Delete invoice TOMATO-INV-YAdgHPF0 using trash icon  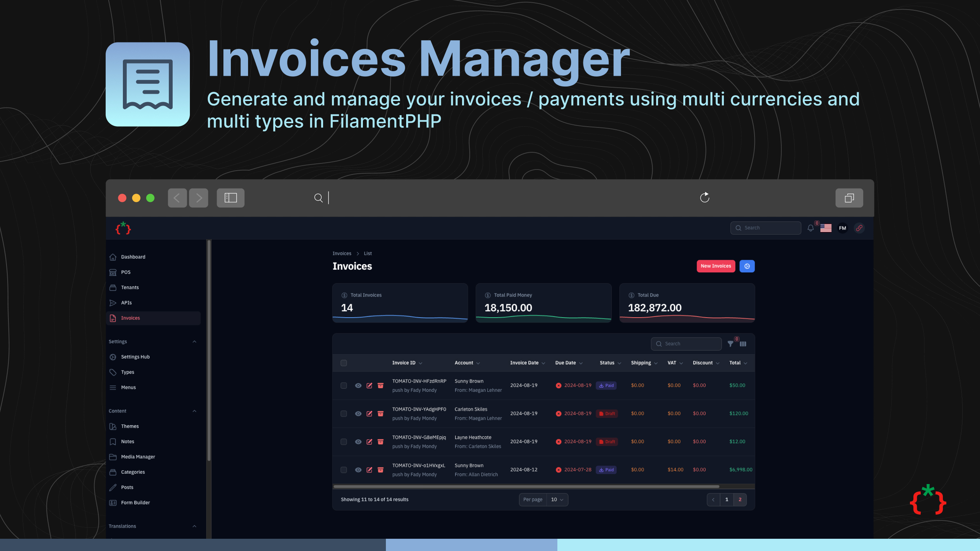(381, 413)
